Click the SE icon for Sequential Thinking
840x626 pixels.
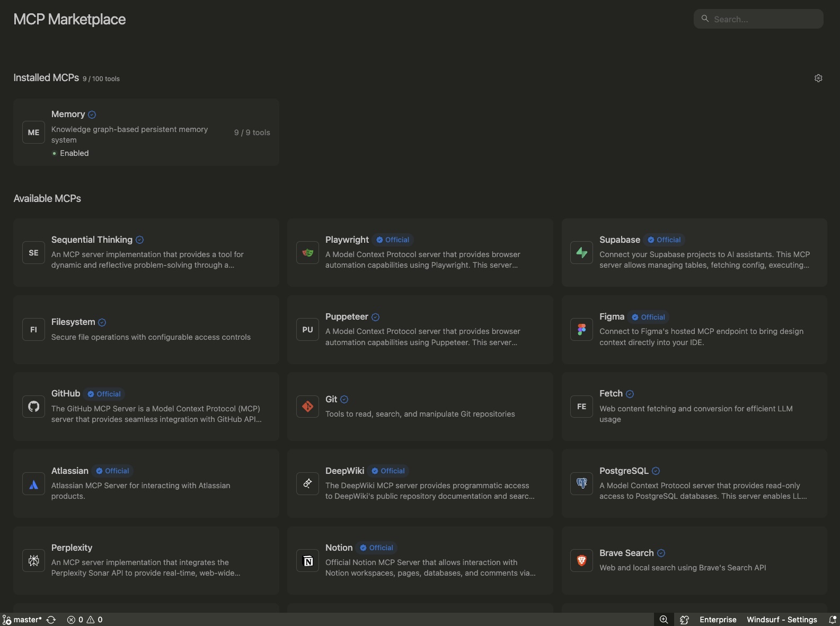33,253
